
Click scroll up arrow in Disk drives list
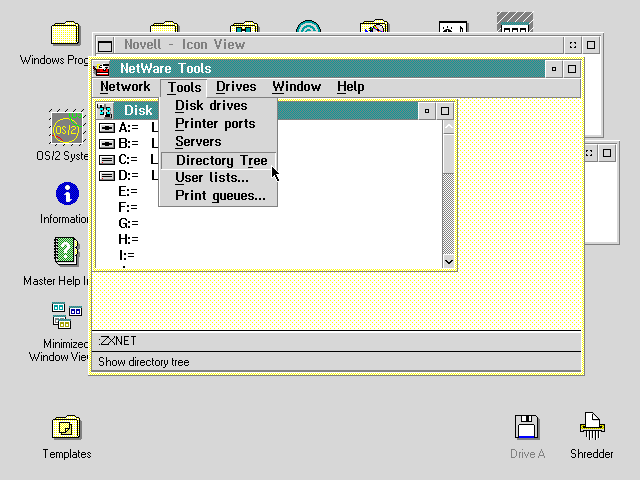(x=449, y=127)
